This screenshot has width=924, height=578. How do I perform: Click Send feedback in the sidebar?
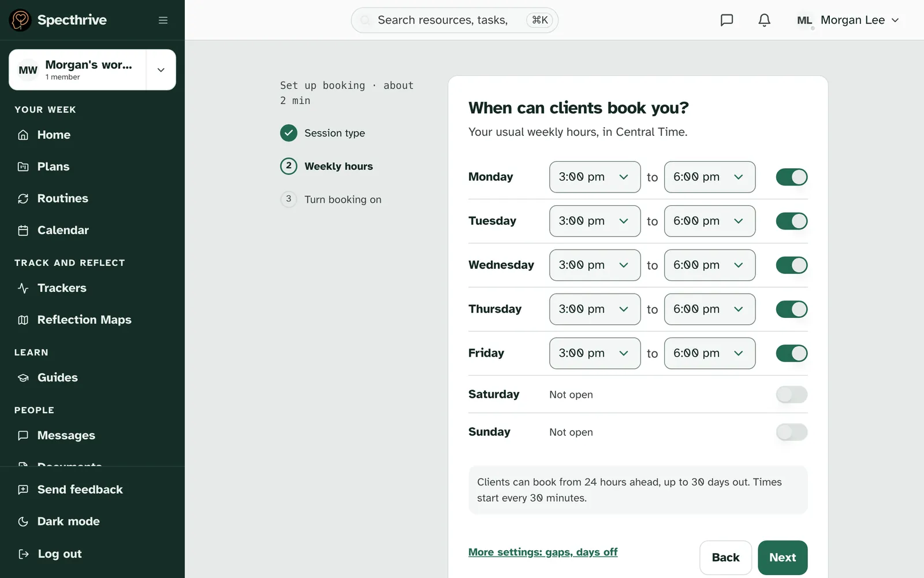[92, 490]
